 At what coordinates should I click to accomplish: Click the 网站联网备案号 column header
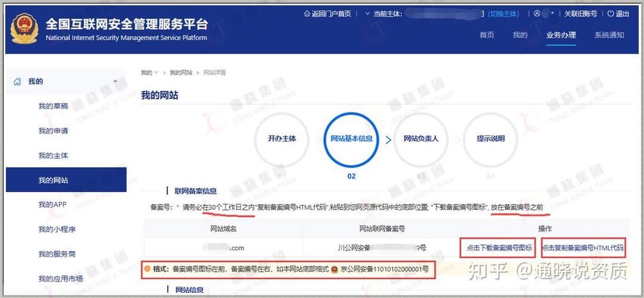tap(382, 229)
